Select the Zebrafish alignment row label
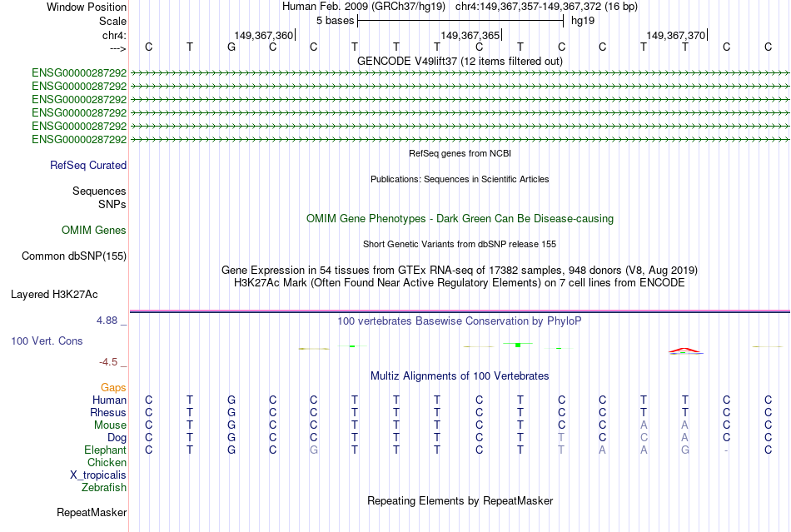 click(x=104, y=488)
